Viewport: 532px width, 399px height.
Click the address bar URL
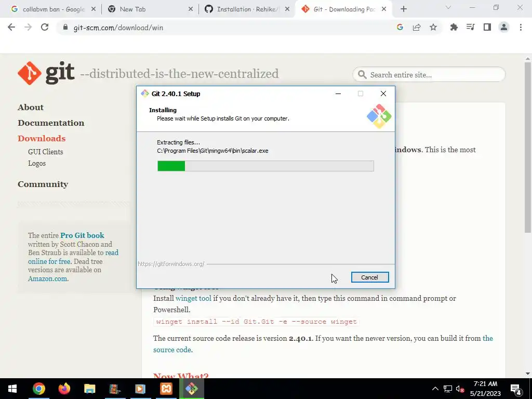(x=118, y=28)
